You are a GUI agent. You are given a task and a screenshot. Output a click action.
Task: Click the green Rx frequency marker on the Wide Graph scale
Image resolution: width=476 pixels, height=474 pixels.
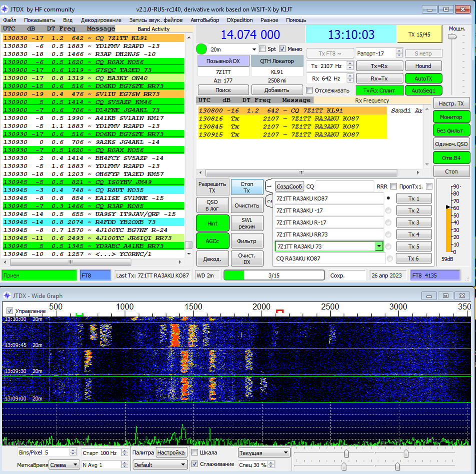tap(79, 315)
